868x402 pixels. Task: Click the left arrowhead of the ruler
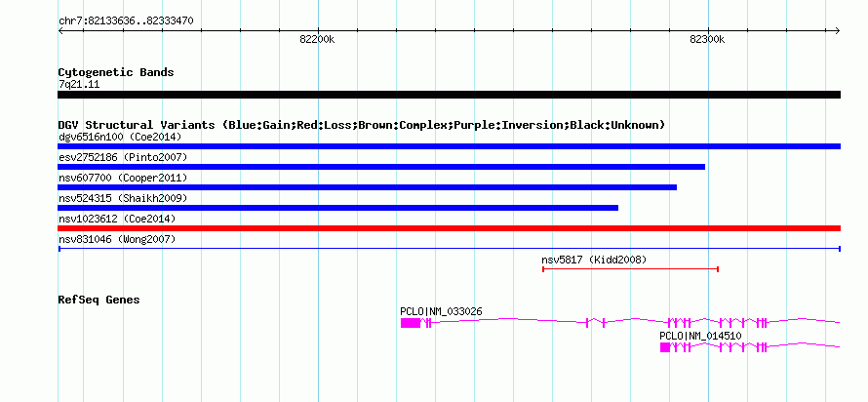60,30
